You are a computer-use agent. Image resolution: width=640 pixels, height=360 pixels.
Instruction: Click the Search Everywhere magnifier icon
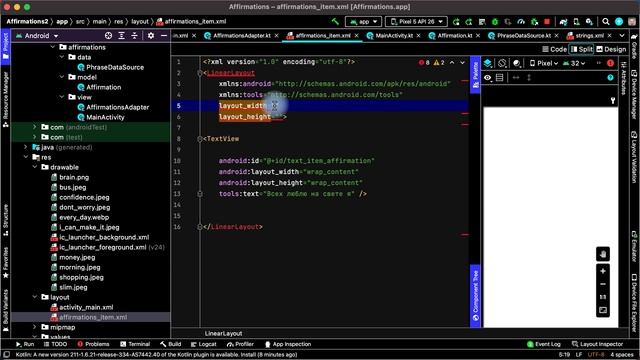(606, 21)
